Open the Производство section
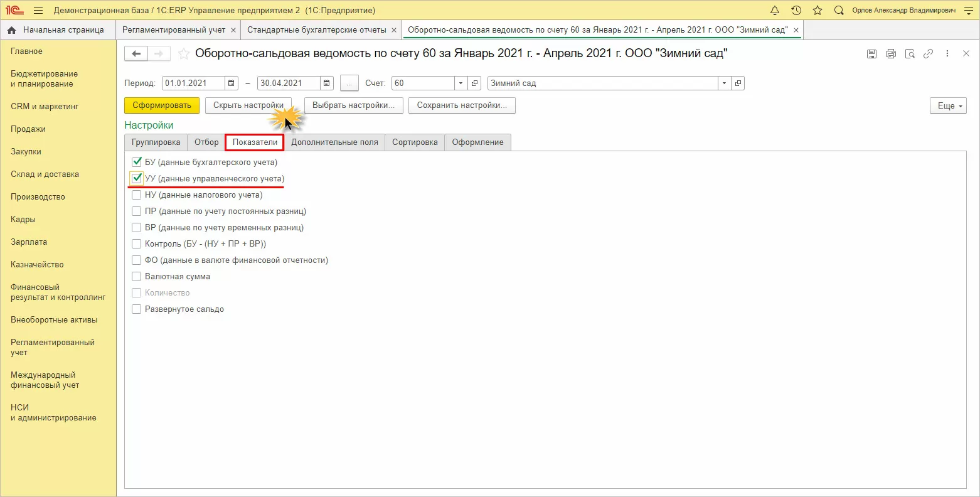 (x=38, y=197)
